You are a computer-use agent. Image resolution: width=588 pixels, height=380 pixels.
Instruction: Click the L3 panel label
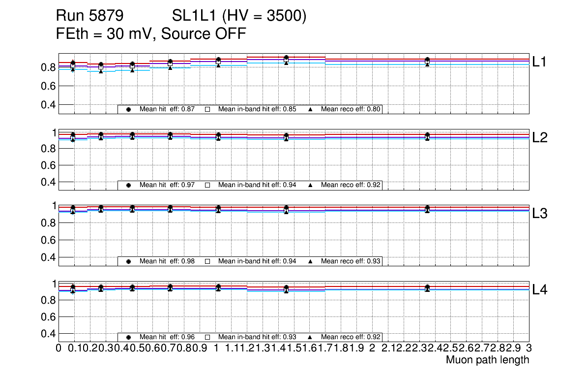pos(540,214)
